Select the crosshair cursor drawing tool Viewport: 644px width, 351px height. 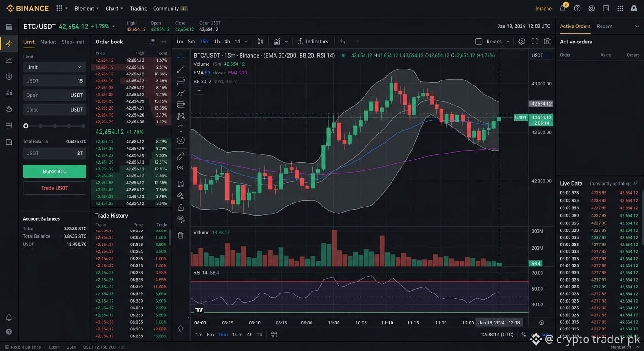(x=181, y=57)
